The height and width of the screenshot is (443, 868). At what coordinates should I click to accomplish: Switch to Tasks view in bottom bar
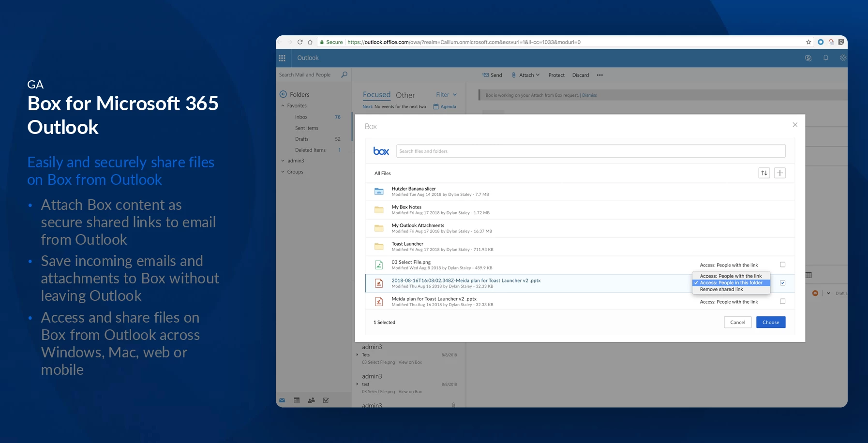tap(326, 400)
